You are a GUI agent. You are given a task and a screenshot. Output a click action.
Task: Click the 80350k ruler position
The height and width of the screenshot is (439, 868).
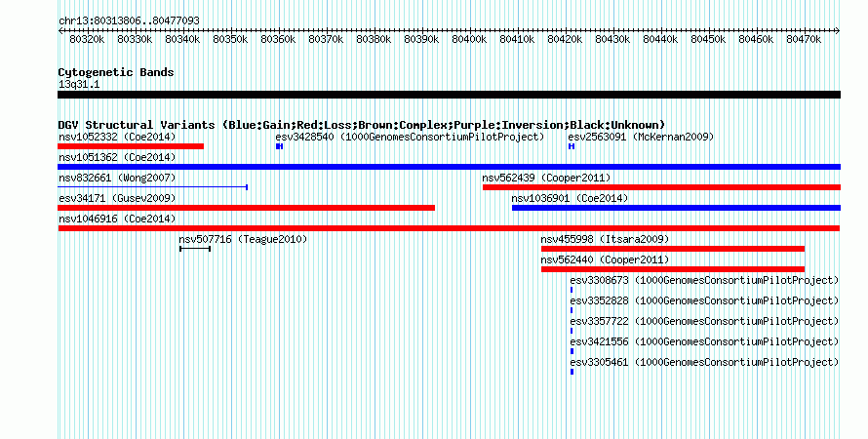[230, 39]
